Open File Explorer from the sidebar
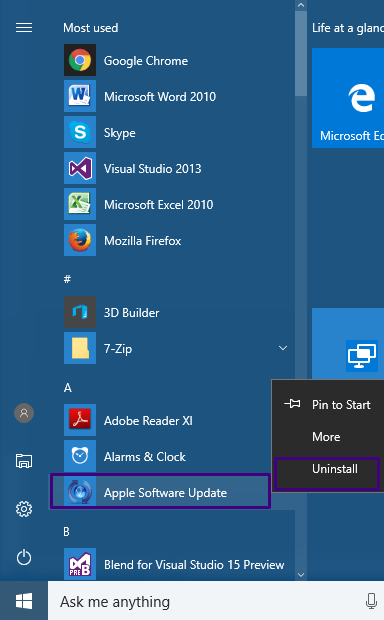The width and height of the screenshot is (384, 620). click(x=24, y=461)
